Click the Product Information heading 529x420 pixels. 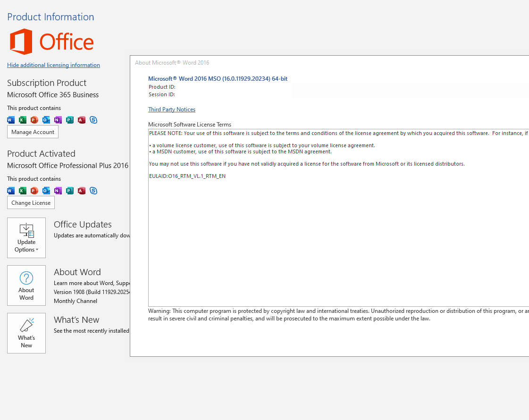(50, 17)
